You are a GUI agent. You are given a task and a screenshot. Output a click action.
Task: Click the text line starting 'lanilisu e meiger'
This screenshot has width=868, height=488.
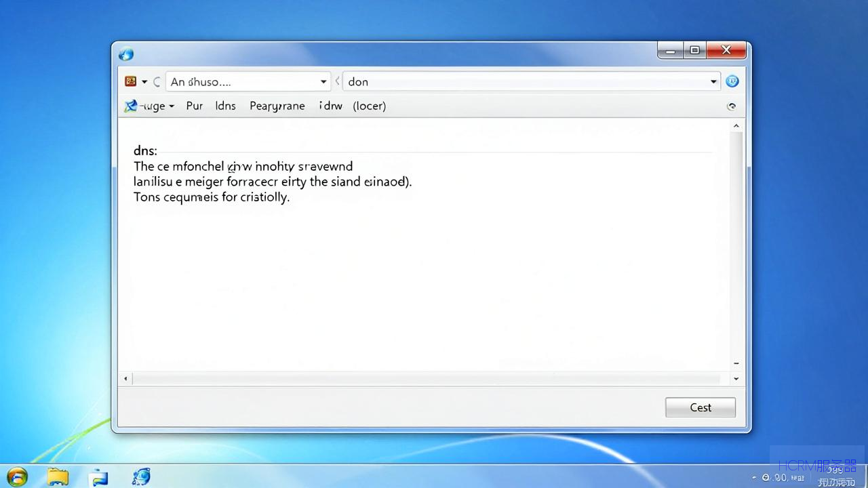pyautogui.click(x=273, y=182)
